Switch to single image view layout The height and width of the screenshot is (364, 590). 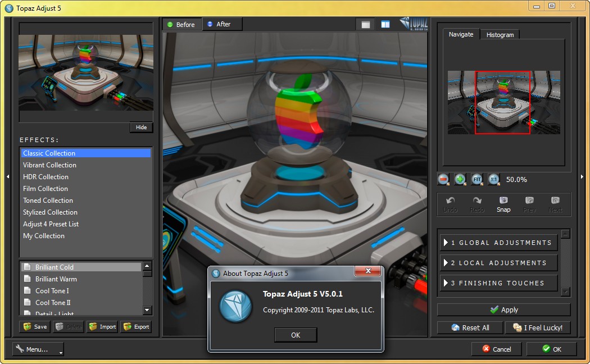click(366, 25)
